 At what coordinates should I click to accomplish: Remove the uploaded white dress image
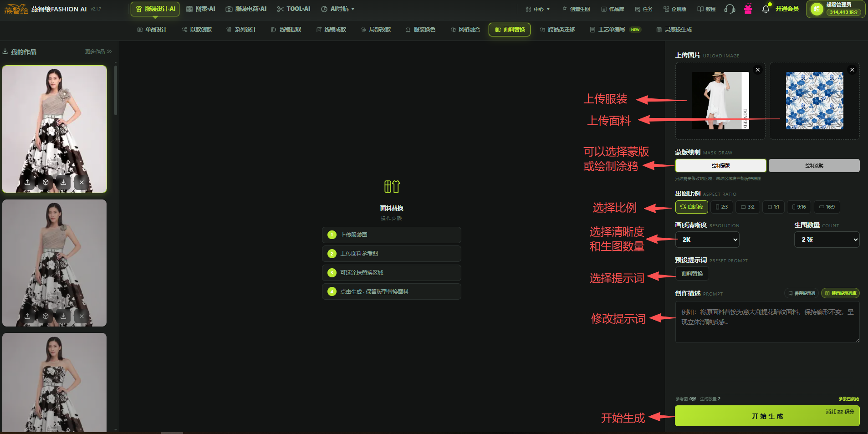(758, 70)
